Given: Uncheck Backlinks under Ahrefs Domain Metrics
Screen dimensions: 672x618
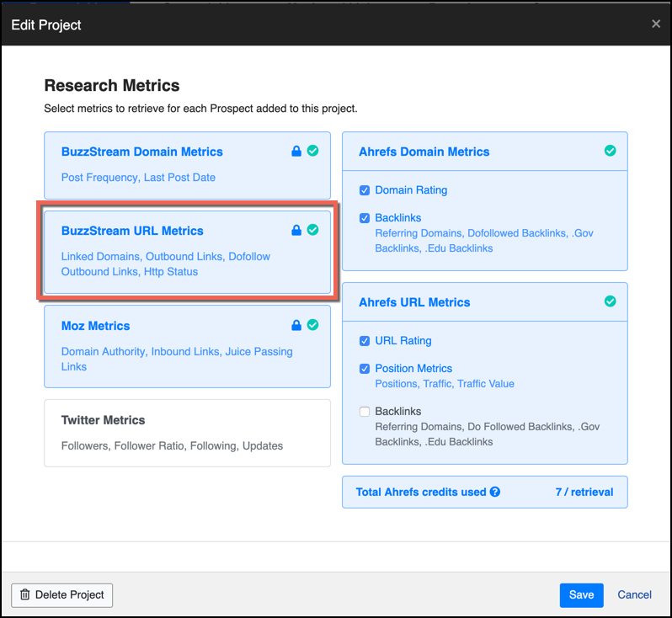Looking at the screenshot, I should tap(365, 218).
